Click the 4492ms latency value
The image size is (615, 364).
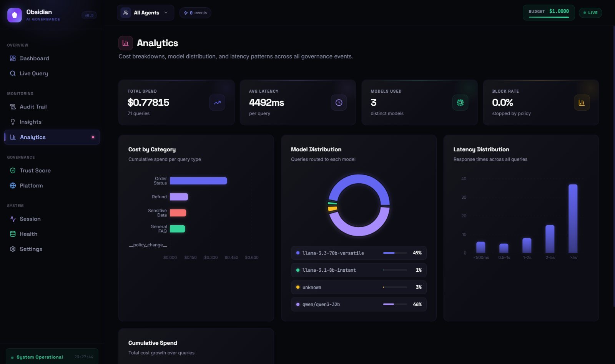pos(266,103)
